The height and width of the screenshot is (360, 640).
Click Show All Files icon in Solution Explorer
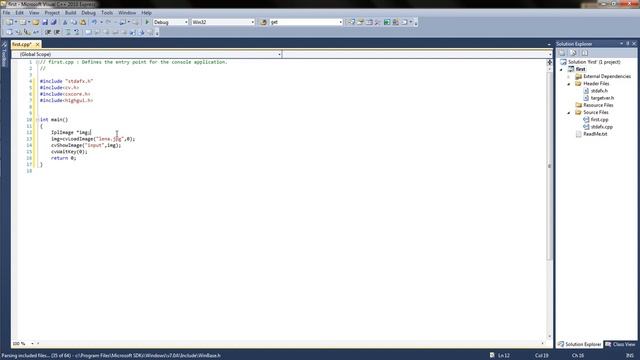tap(573, 53)
